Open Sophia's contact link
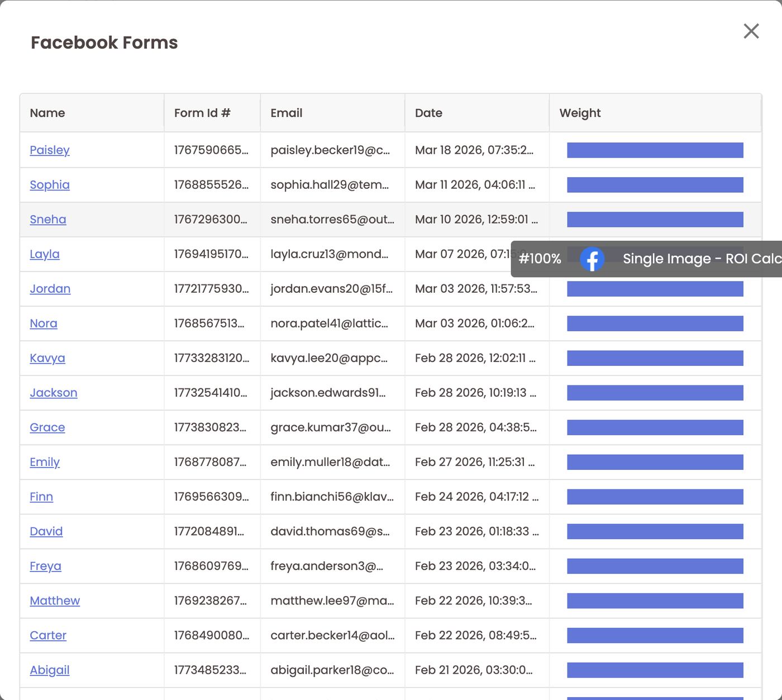Image resolution: width=782 pixels, height=700 pixels. [x=50, y=185]
